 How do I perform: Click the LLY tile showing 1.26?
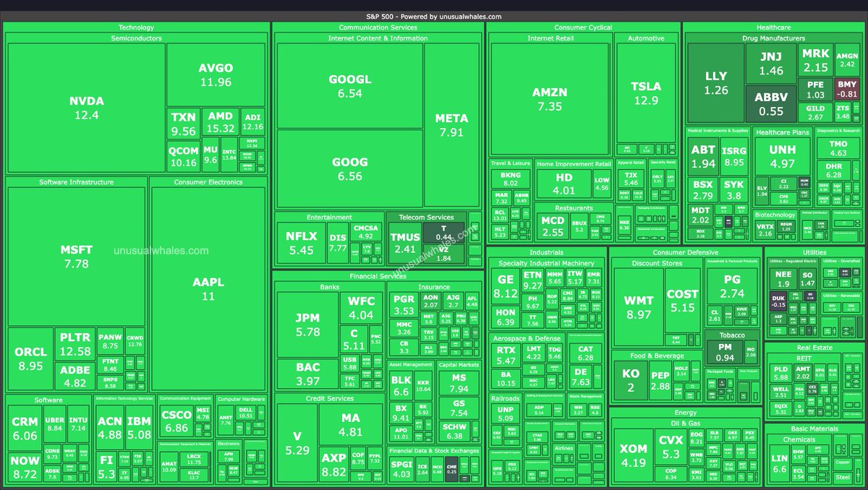[715, 83]
